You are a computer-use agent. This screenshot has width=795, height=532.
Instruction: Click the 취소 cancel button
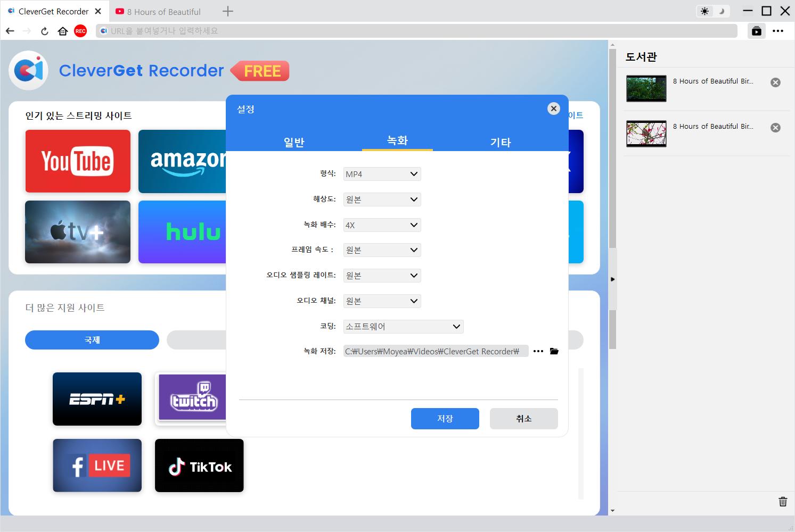[524, 419]
